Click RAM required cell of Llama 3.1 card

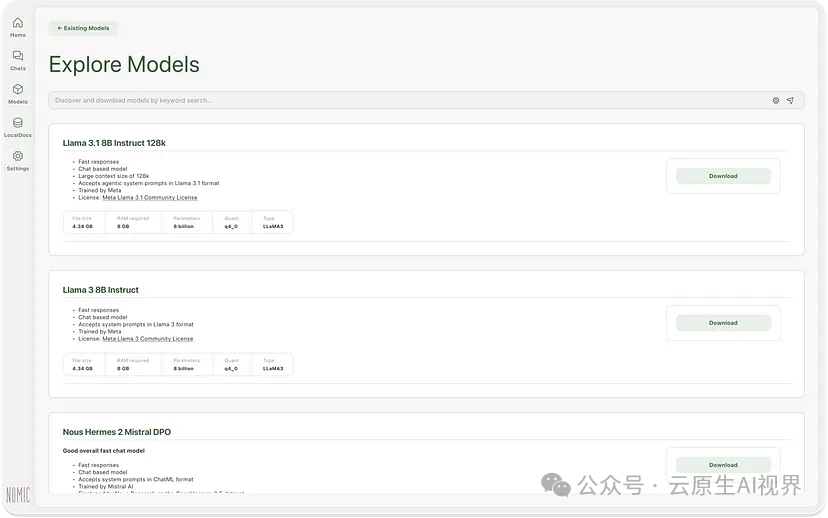(x=133, y=222)
